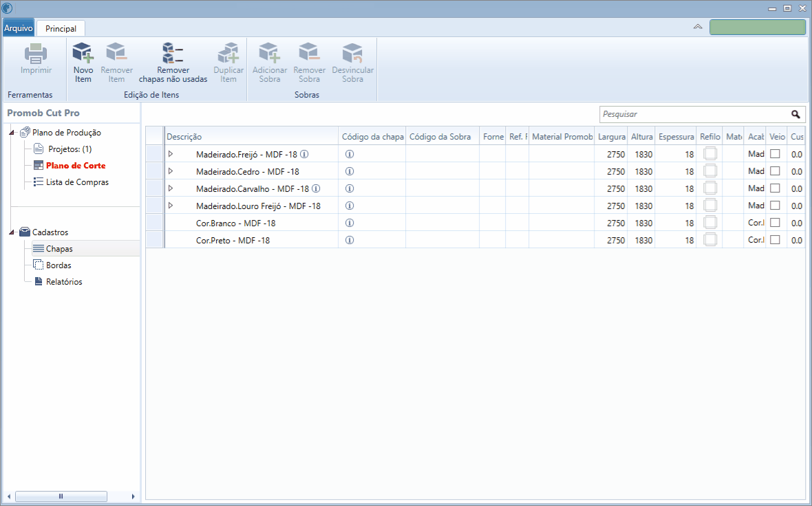Click Código da Sobra column header

coord(442,137)
